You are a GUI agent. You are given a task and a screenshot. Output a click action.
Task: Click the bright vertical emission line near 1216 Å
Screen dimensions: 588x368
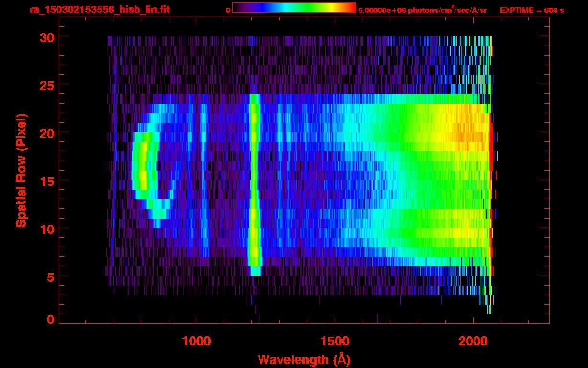255,184
